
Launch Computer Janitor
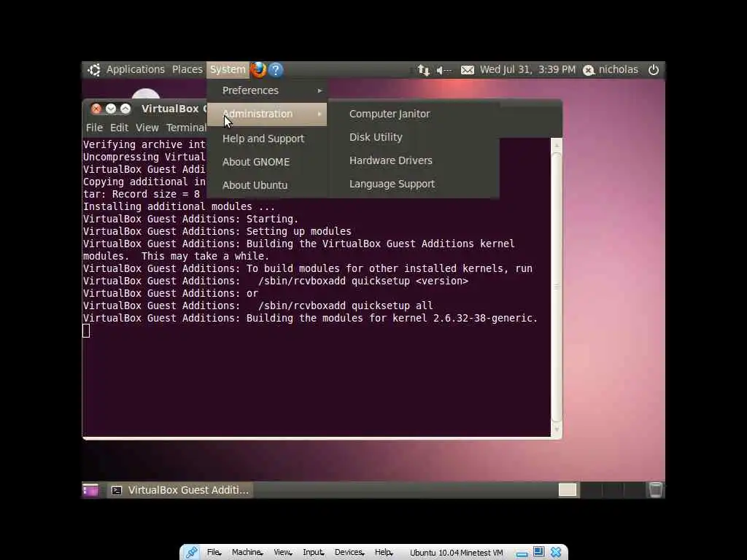pyautogui.click(x=414, y=114)
